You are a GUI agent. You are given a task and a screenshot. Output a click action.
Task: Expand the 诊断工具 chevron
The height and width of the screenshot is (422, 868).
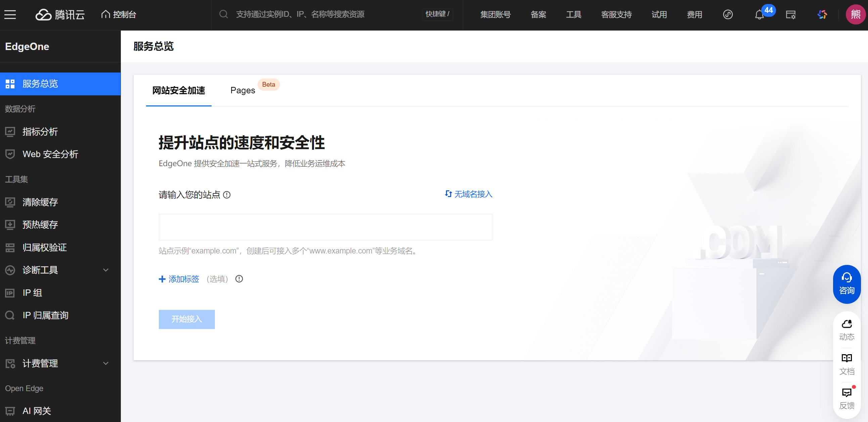(106, 270)
